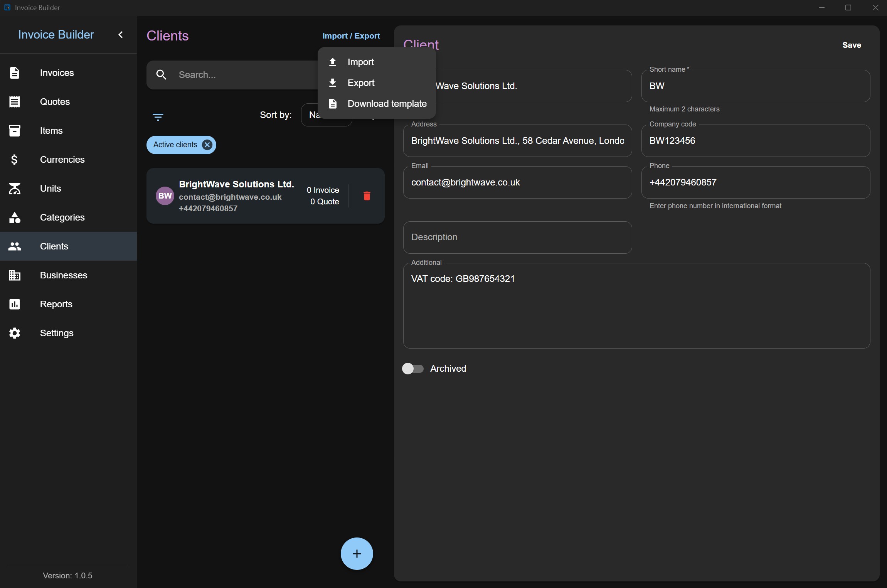Viewport: 887px width, 588px height.
Task: Select the Currencies dollar sign icon
Action: click(15, 160)
